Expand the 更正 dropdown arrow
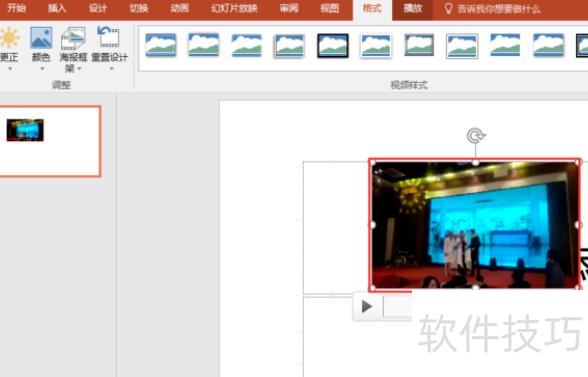This screenshot has width=588, height=377. click(x=10, y=69)
